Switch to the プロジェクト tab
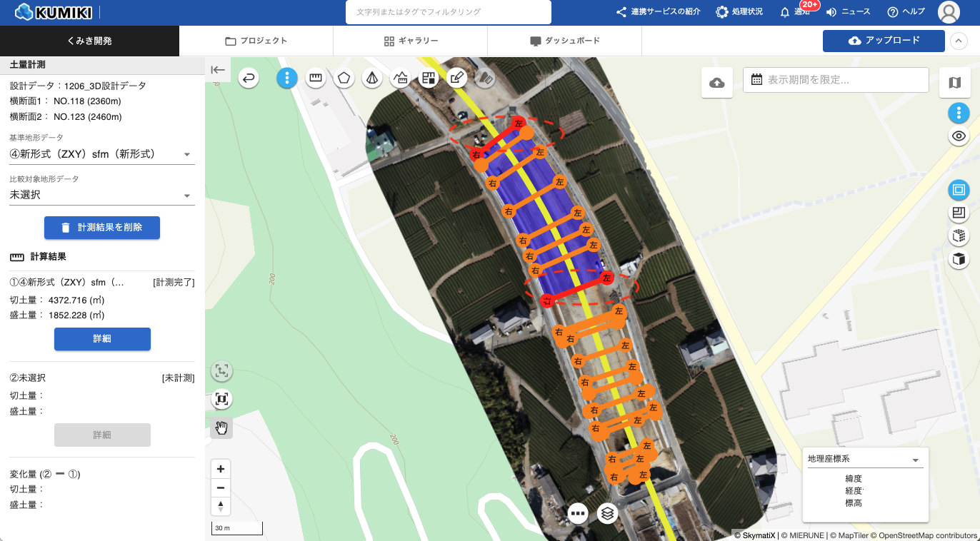Image resolution: width=980 pixels, height=541 pixels. [x=256, y=41]
